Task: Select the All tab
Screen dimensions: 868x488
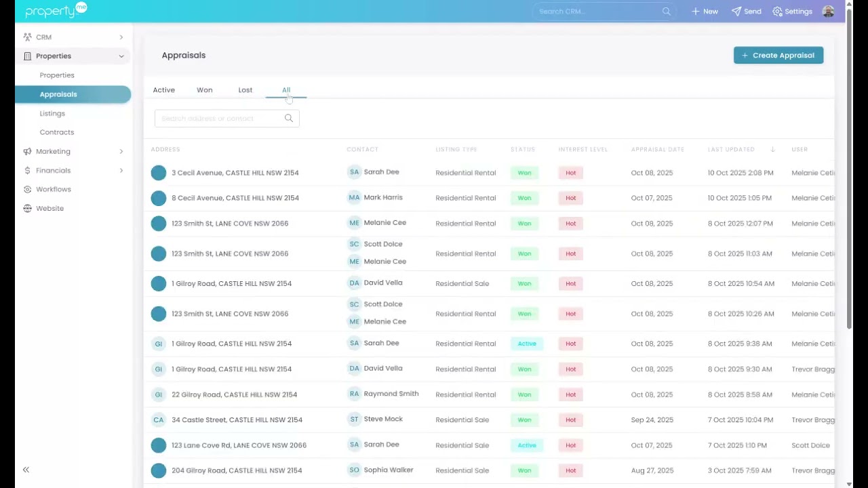Action: 286,90
